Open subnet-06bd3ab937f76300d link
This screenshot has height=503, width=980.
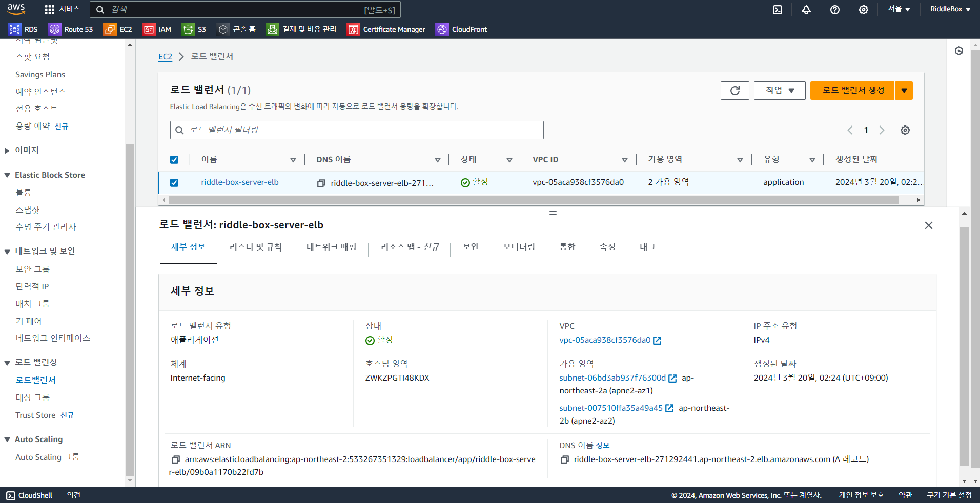618,378
